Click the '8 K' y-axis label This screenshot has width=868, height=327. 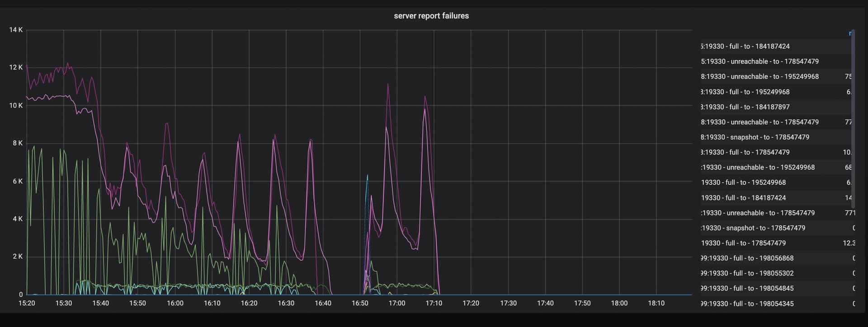[18, 143]
